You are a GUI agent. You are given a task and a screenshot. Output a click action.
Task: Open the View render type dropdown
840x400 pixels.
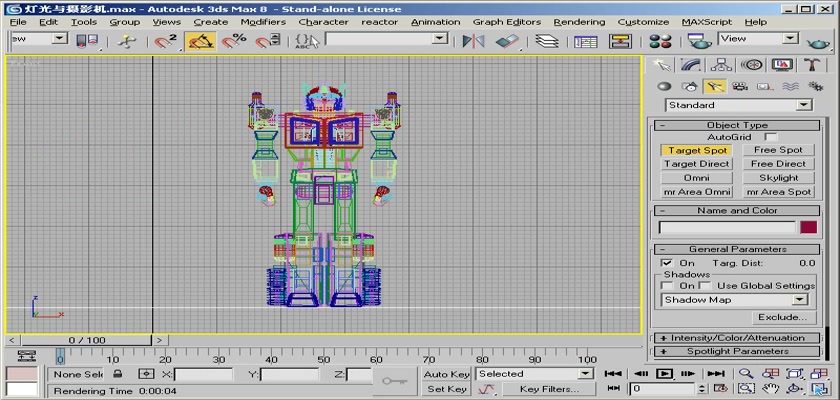[759, 39]
